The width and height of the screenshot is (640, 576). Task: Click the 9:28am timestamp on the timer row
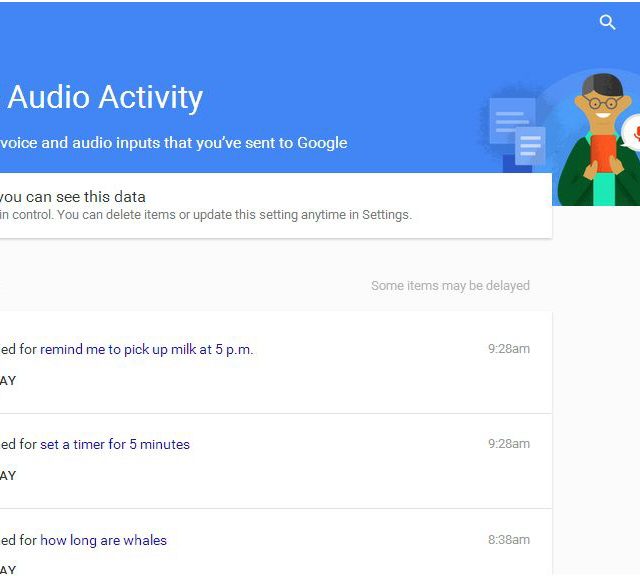(509, 444)
